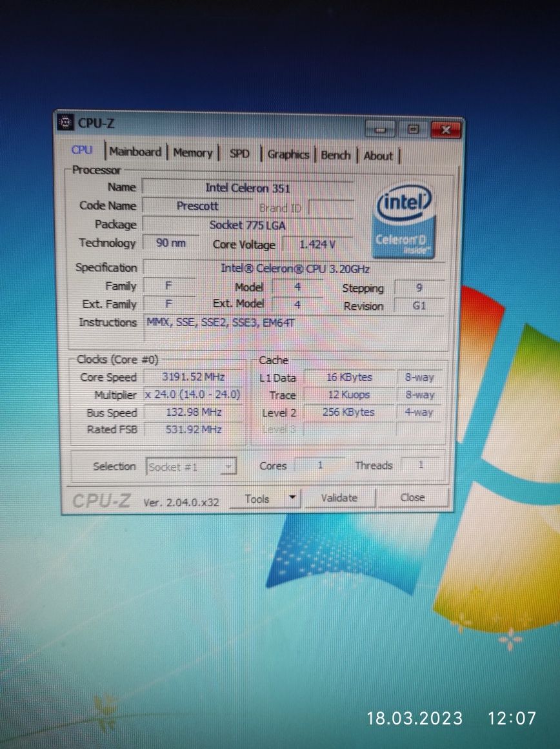The image size is (560, 749).
Task: Click the Trace cache value 12 Kuops
Action: (x=350, y=395)
